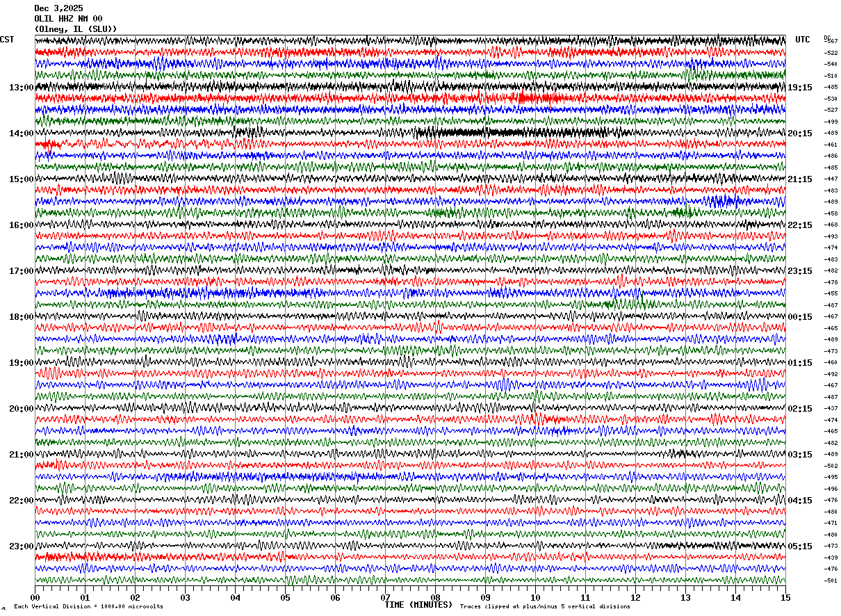Click the DC offset value '-502'

(831, 466)
